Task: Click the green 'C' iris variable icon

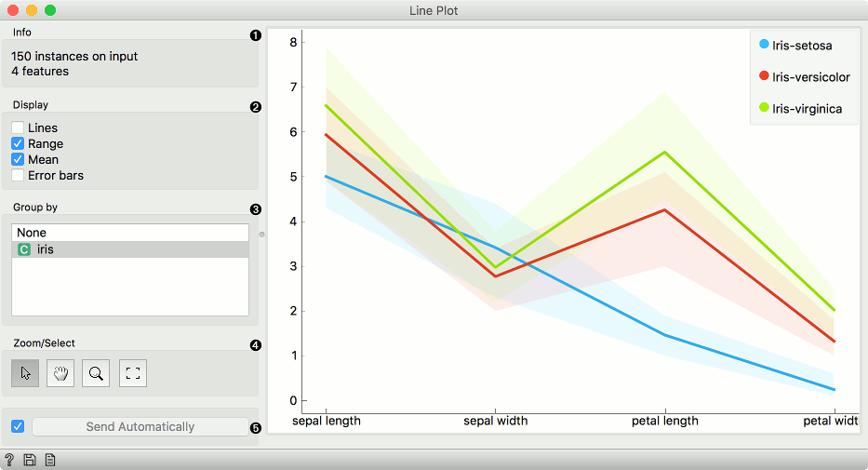Action: pos(24,249)
